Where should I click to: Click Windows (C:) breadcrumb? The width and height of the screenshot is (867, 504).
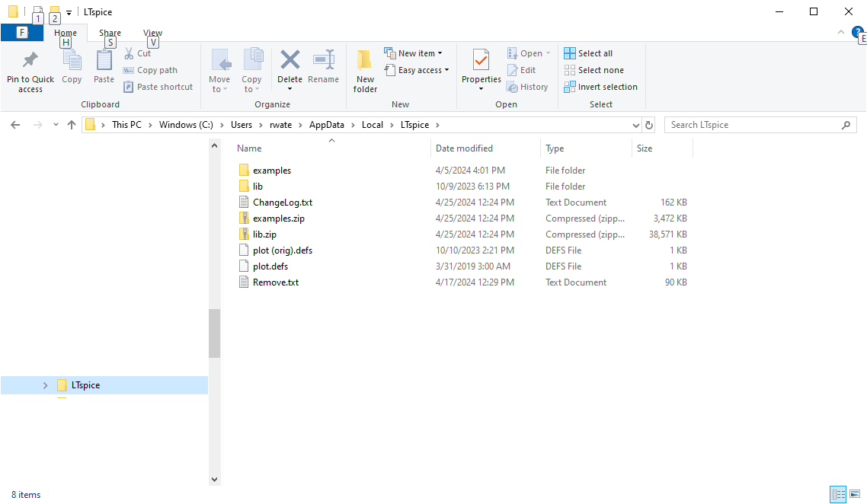pos(186,125)
